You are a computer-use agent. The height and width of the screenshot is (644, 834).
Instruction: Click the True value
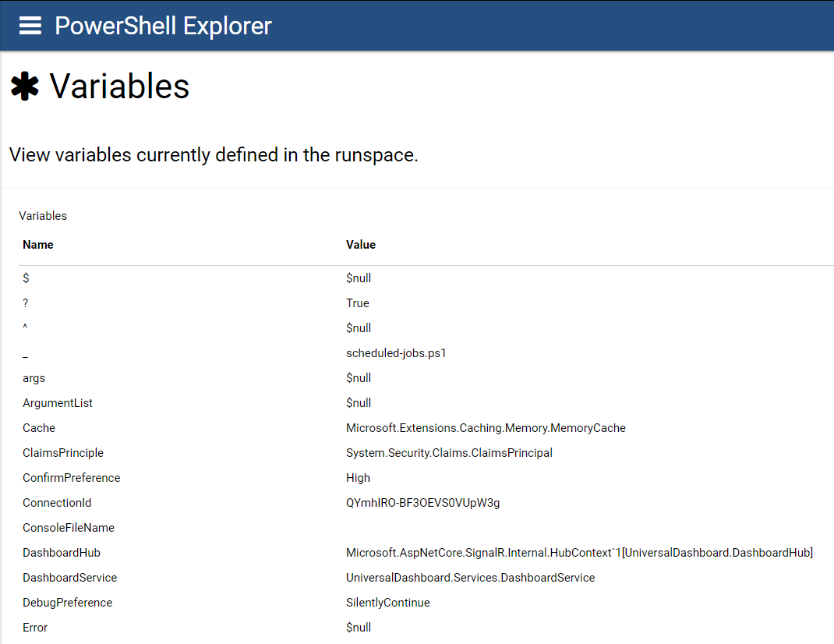pyautogui.click(x=358, y=303)
